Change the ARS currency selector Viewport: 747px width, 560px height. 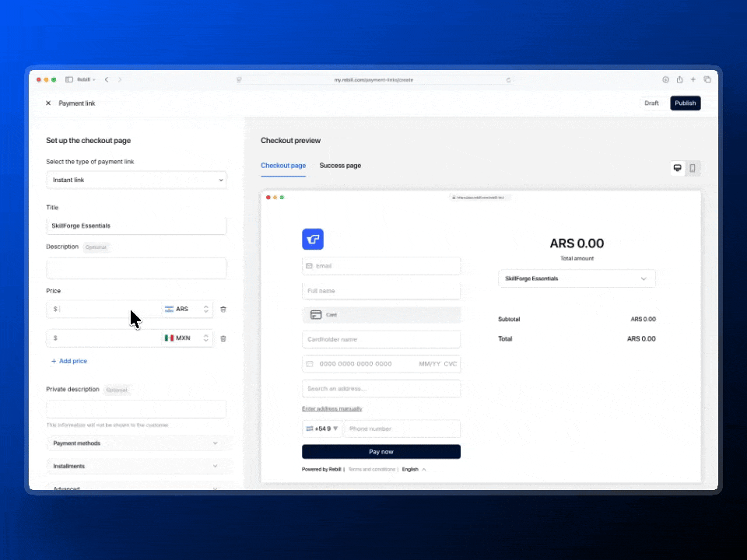[x=187, y=310]
